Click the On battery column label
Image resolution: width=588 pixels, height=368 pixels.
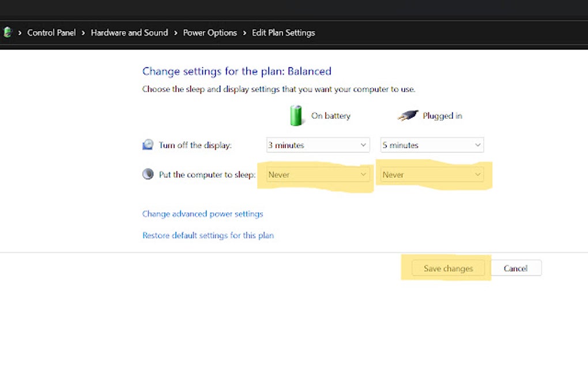tap(331, 115)
